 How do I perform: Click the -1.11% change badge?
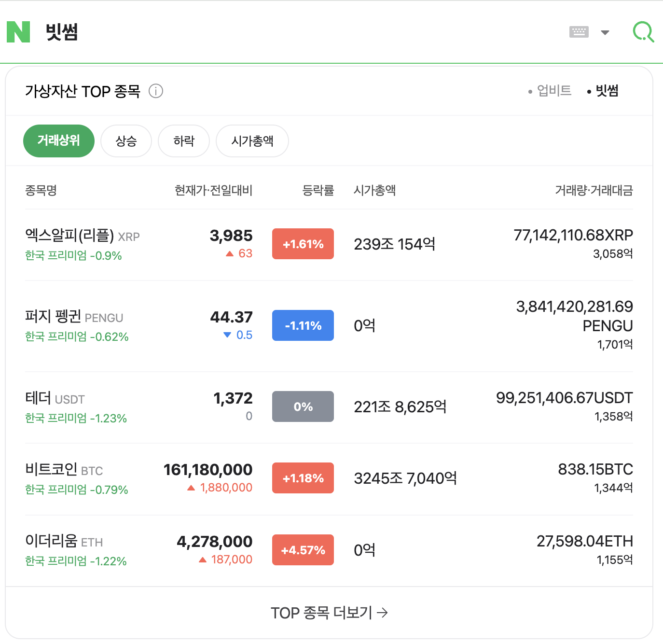(x=303, y=325)
